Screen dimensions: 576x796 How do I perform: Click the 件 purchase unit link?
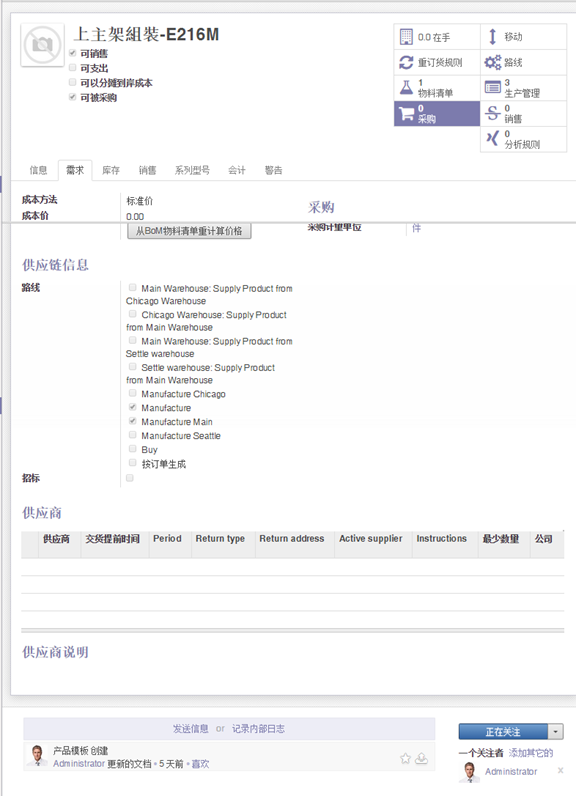pyautogui.click(x=416, y=228)
